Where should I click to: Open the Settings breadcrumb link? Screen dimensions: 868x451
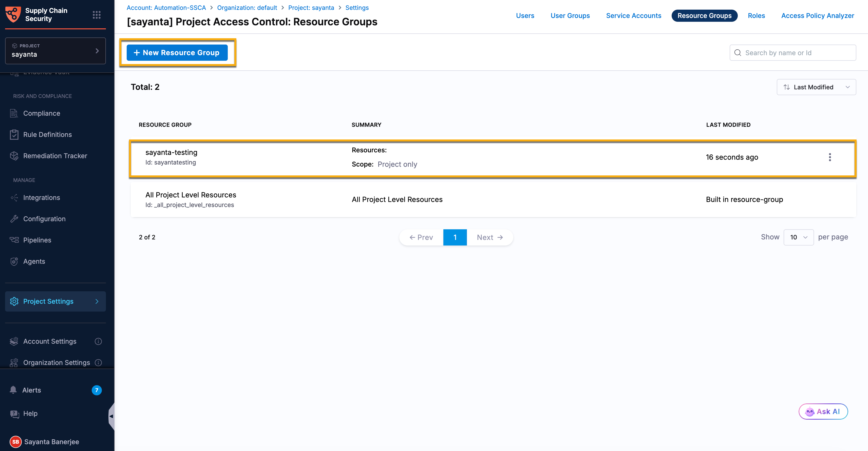357,7
